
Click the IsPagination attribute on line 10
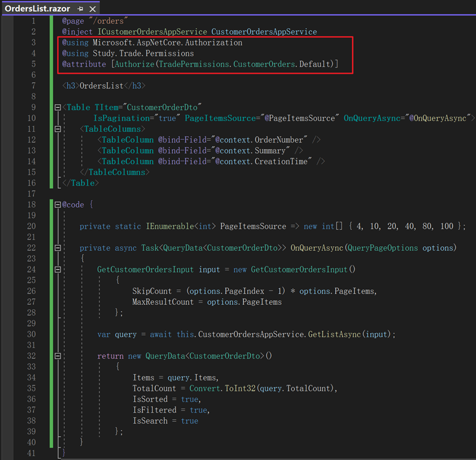pos(122,118)
